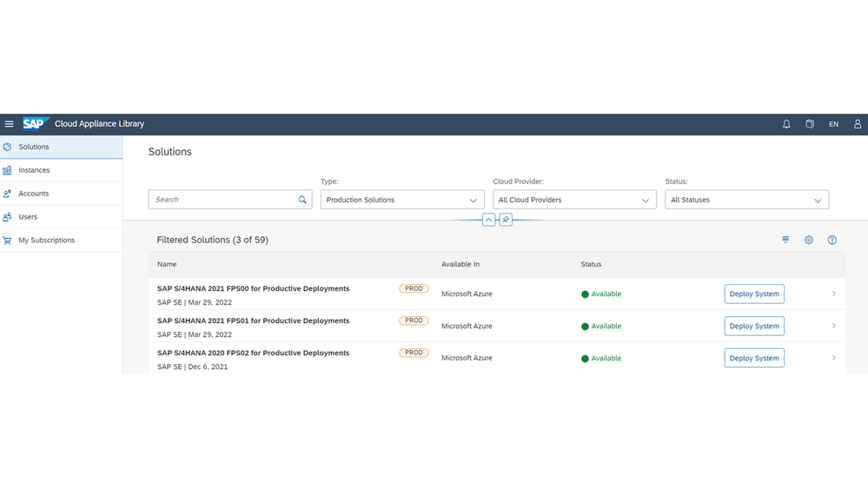The image size is (868, 488).
Task: Open the help question mark icon
Action: (832, 240)
